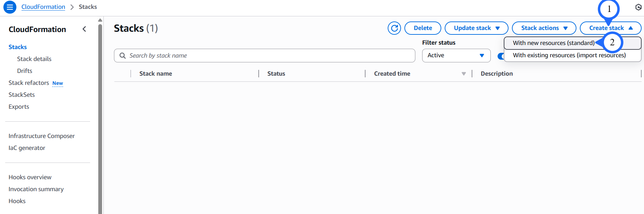Open Hooks overview
The image size is (644, 214).
coord(30,177)
